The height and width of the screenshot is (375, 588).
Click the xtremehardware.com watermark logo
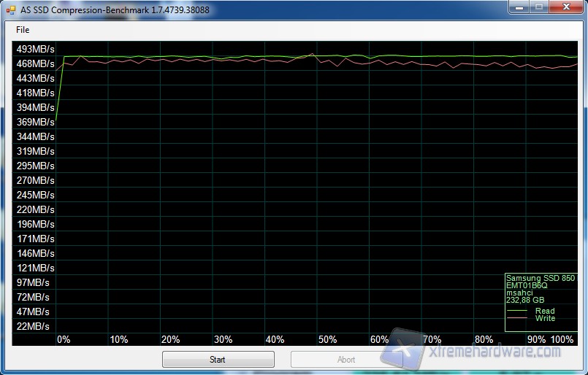[x=482, y=350]
